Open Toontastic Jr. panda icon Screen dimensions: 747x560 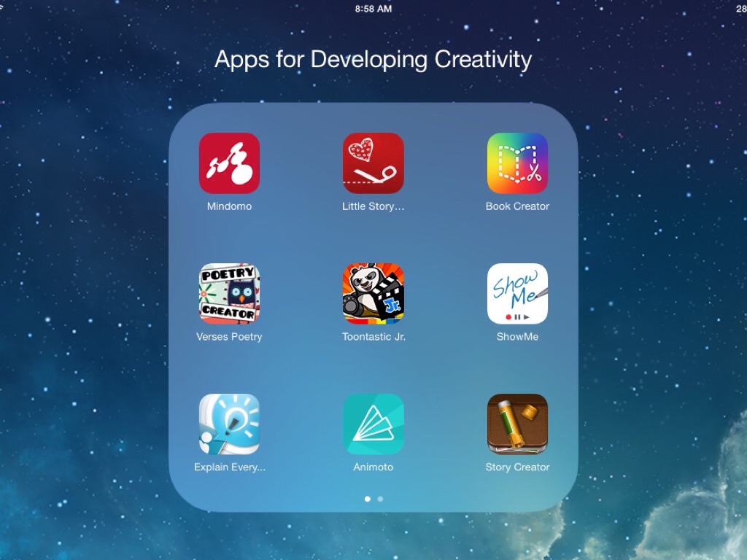[373, 293]
